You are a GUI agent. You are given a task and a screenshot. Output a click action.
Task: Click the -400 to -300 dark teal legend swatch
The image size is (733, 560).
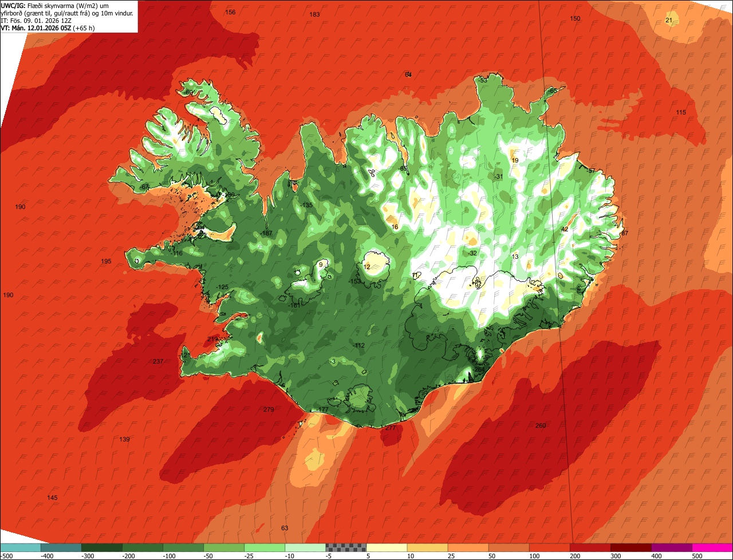[61, 547]
